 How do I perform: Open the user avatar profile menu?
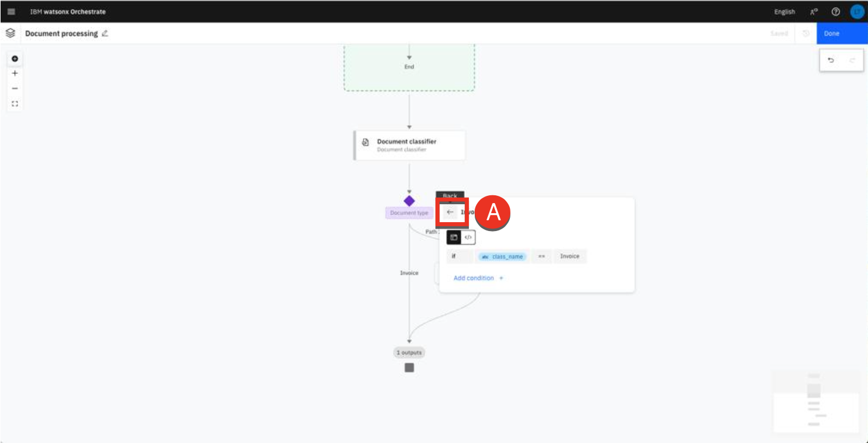(857, 11)
